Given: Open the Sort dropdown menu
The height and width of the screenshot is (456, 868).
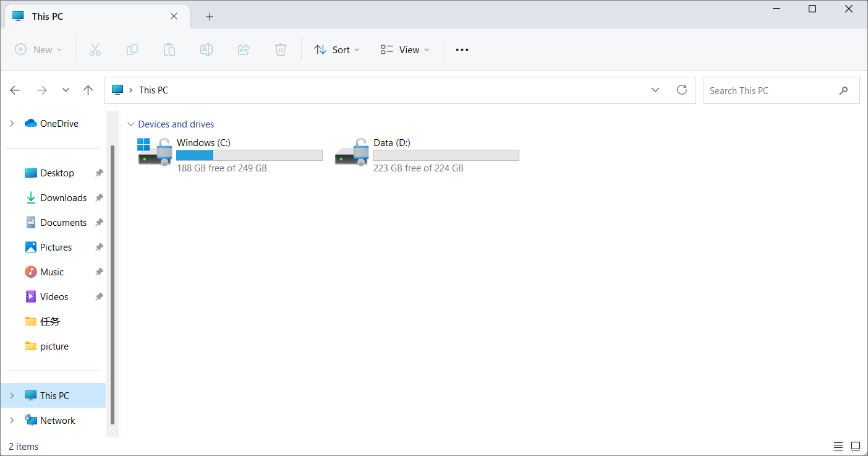Looking at the screenshot, I should pos(337,49).
